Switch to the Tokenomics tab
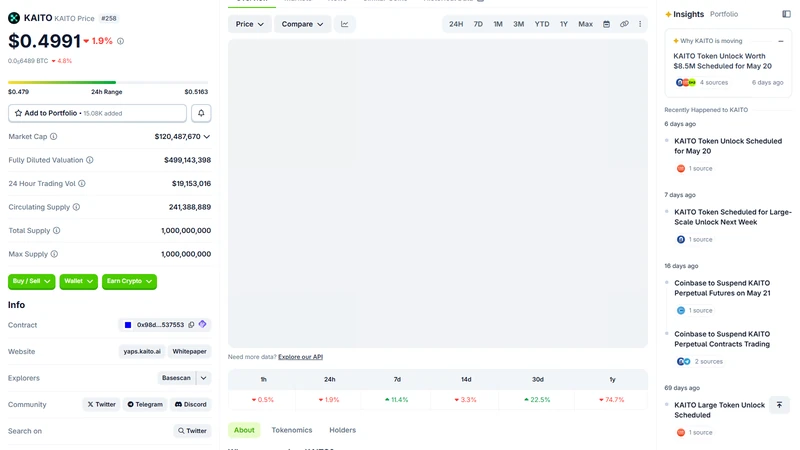 pyautogui.click(x=292, y=430)
